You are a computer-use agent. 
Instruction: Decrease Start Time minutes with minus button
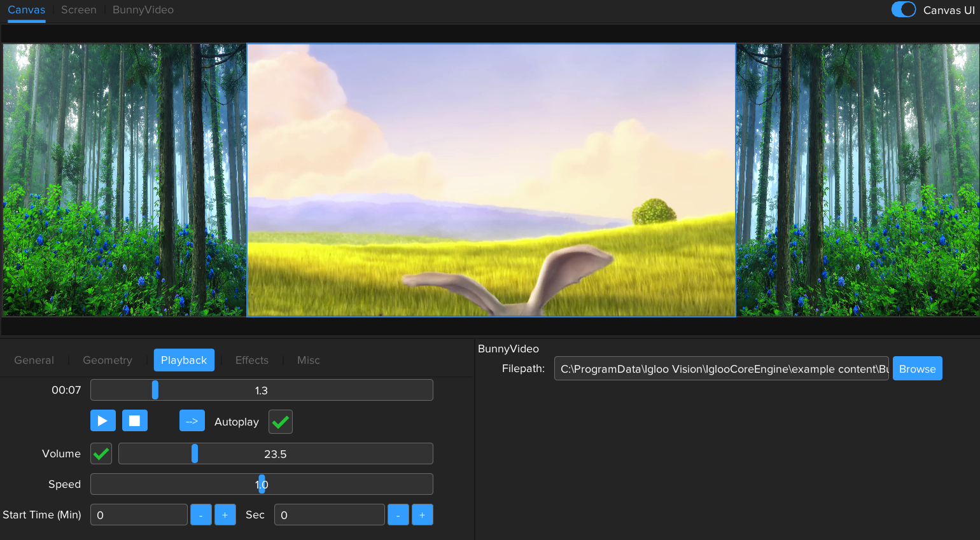(201, 515)
